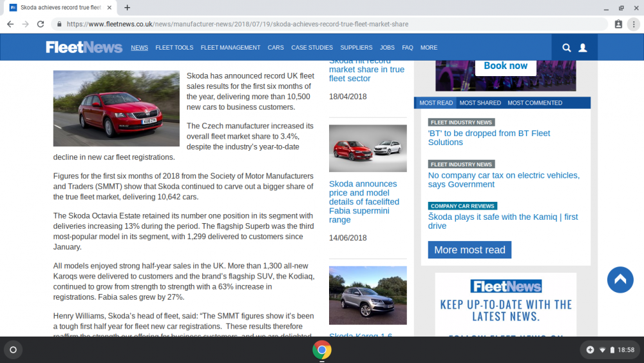Image resolution: width=644 pixels, height=363 pixels.
Task: Open FLEET MANAGEMENT navigation menu
Action: (x=231, y=48)
